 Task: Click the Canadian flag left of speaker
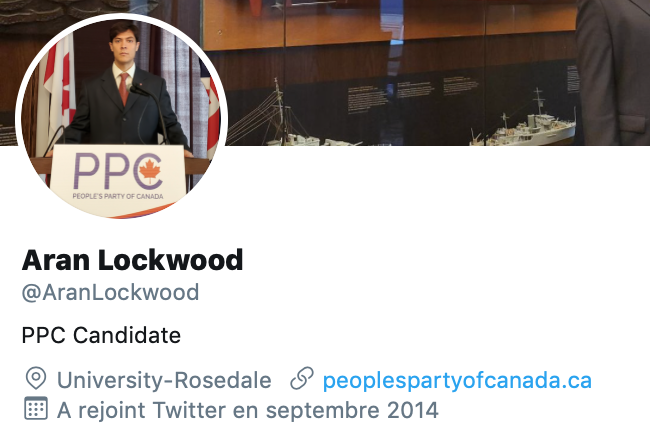pyautogui.click(x=60, y=87)
